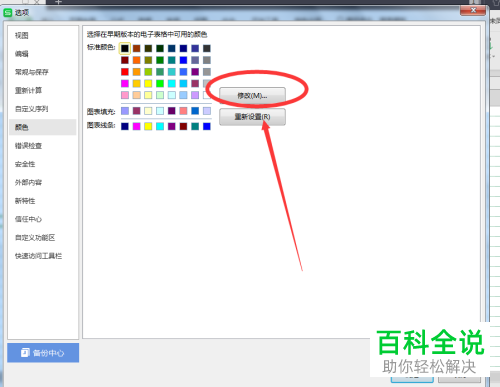500x387 pixels.
Task: Open the 外部内容 settings
Action: (x=28, y=182)
